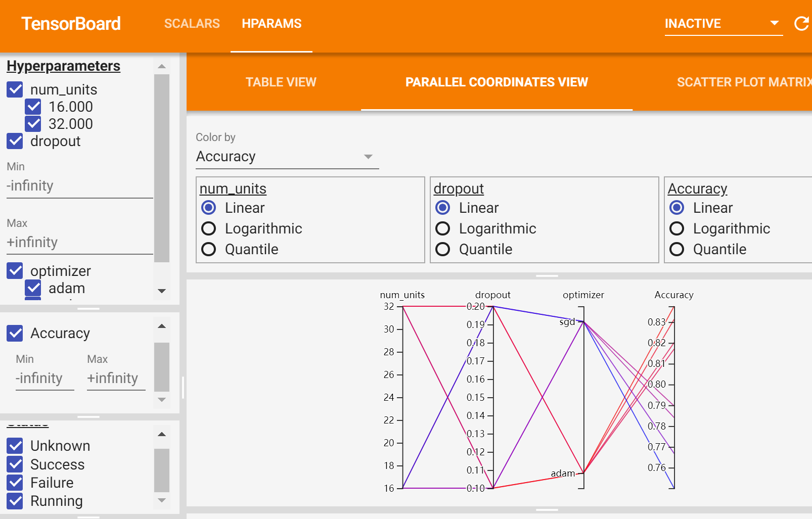Click the Accuracy panel scroll-down arrow
The height and width of the screenshot is (519, 812).
click(162, 400)
